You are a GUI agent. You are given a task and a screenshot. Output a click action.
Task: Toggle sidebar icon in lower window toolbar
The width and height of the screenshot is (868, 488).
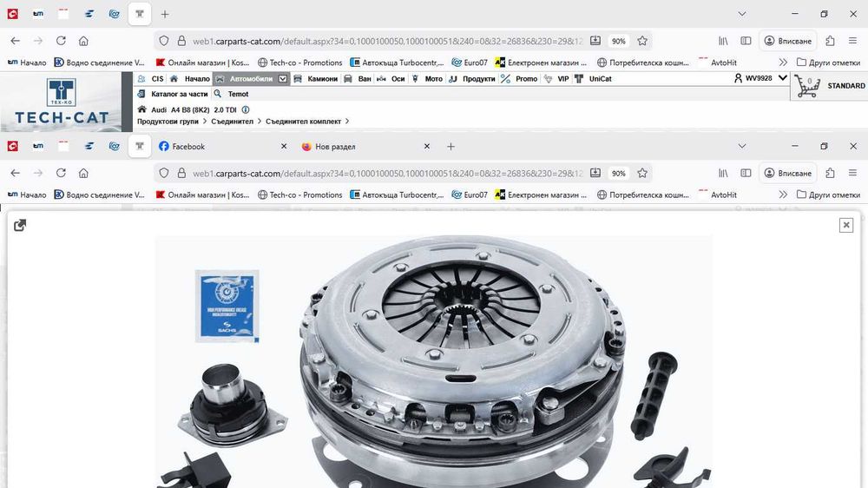(x=746, y=173)
